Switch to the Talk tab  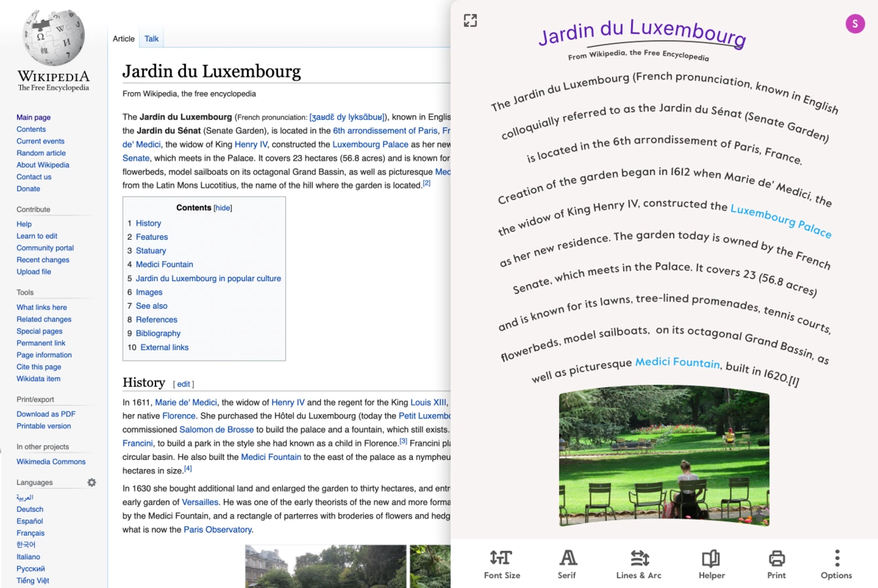point(152,39)
